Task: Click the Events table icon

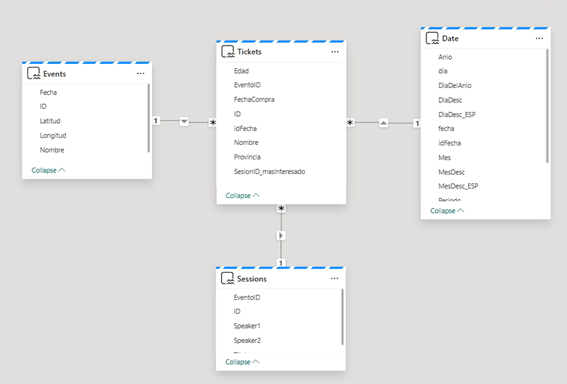Action: pyautogui.click(x=34, y=73)
